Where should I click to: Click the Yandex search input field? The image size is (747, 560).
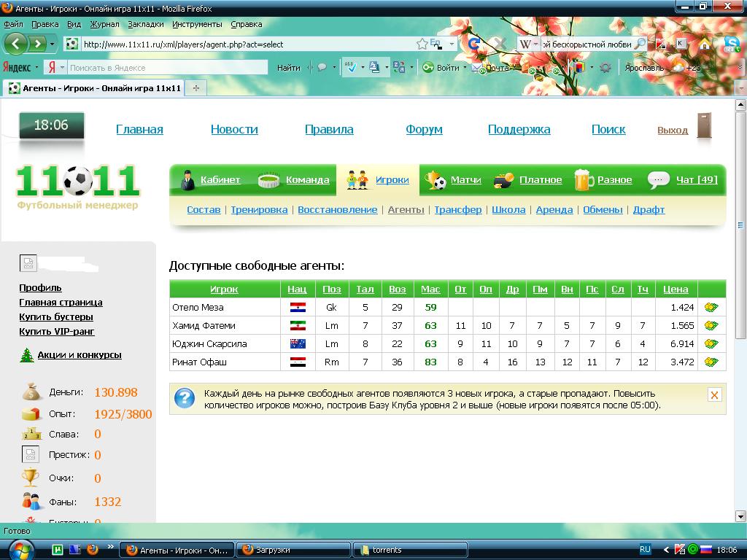coord(168,68)
